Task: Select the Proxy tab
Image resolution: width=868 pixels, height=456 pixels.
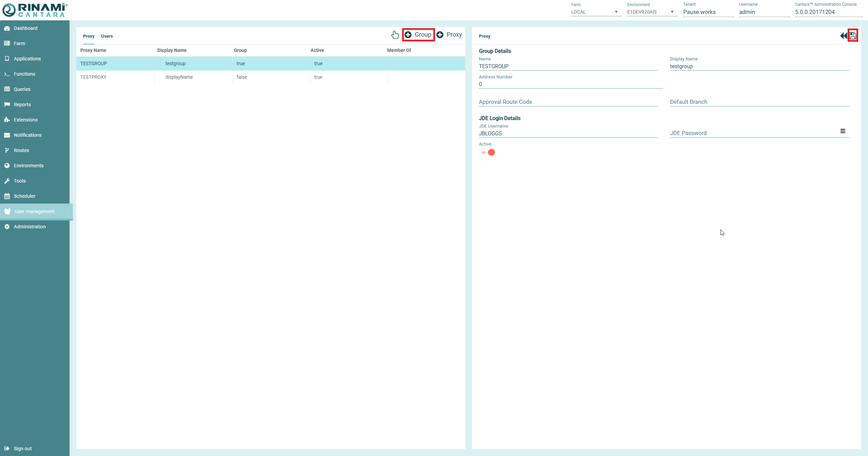Action: coord(88,36)
